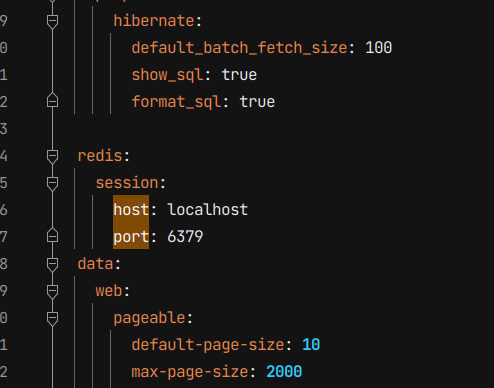Click the show_sql key
Image resolution: width=494 pixels, height=388 pixels.
(168, 75)
